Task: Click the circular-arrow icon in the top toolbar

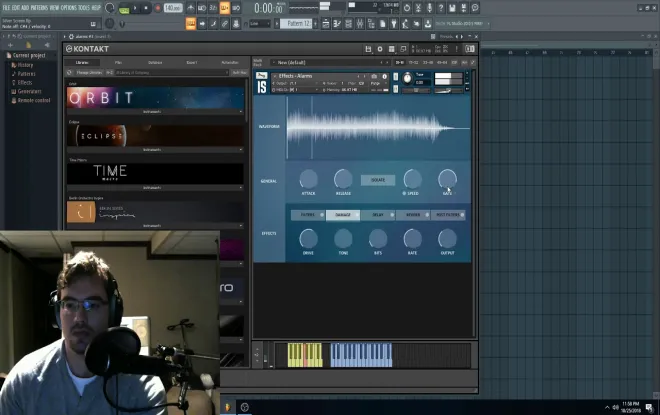Action: 407,8
